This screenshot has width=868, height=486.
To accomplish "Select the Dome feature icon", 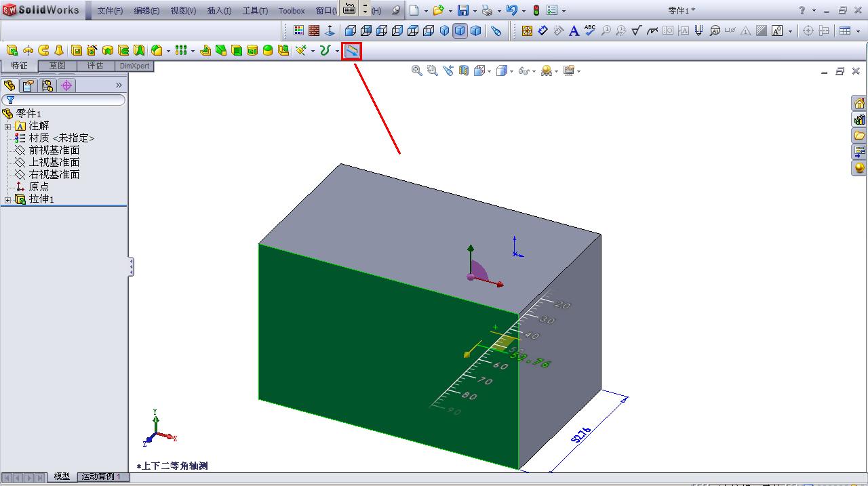I will point(268,50).
